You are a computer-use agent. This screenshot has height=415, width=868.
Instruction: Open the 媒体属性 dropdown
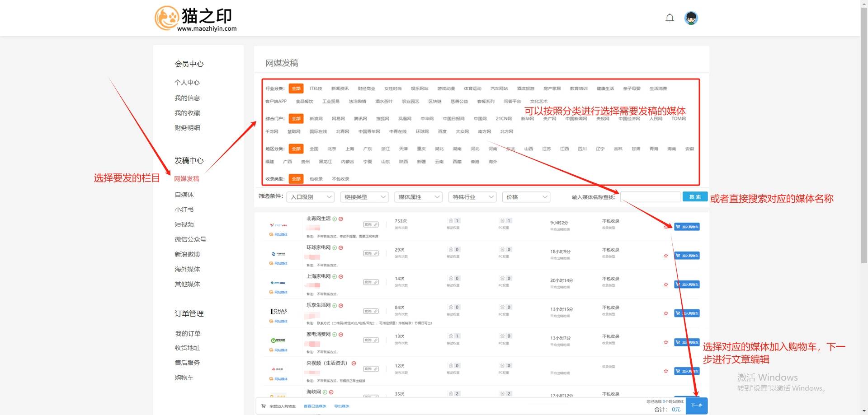pyautogui.click(x=419, y=197)
